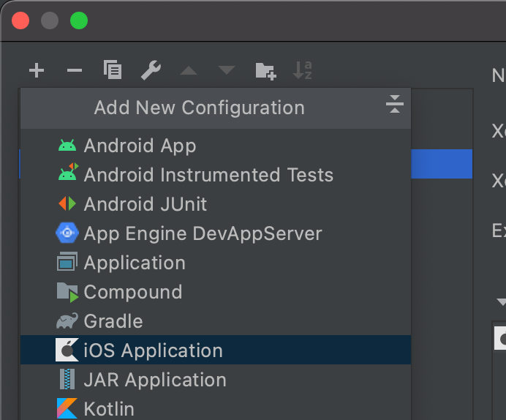
Task: Select Android App configuration type
Action: click(x=216, y=146)
